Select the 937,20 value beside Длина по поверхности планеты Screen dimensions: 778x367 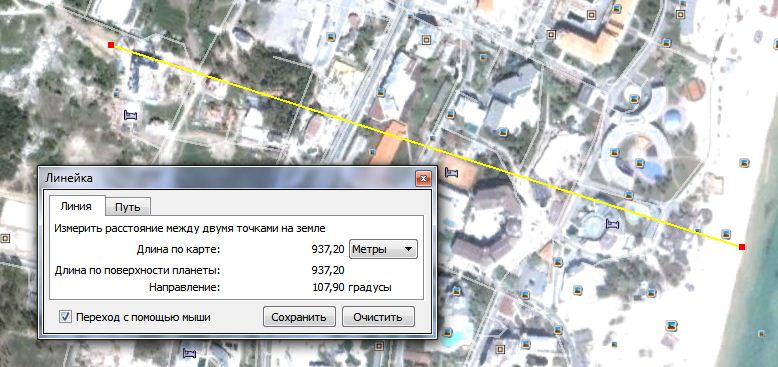coord(328,270)
